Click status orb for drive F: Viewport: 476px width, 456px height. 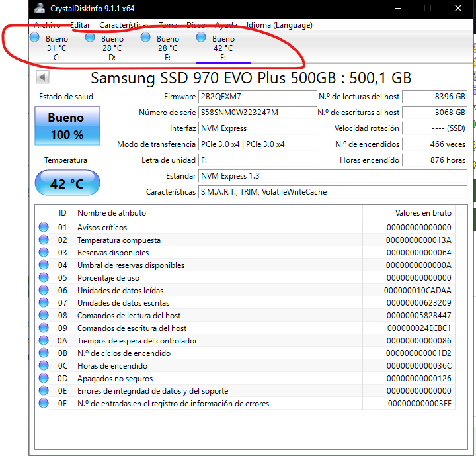click(201, 37)
